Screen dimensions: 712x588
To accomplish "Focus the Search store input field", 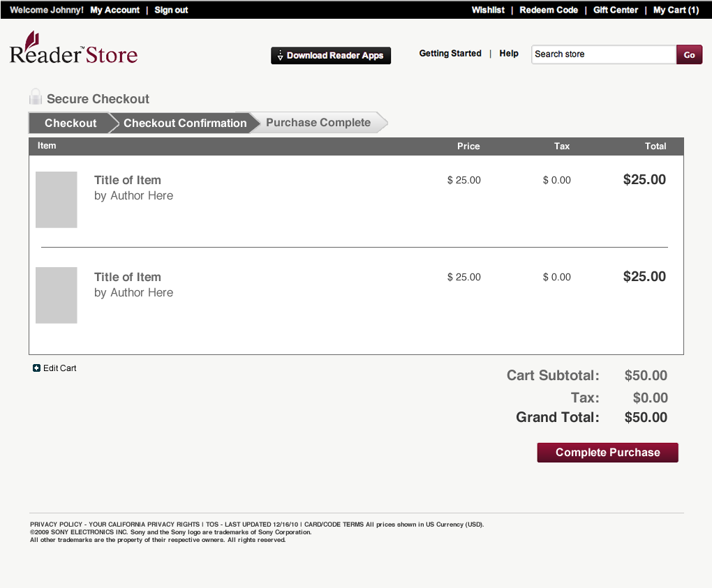I will point(604,54).
